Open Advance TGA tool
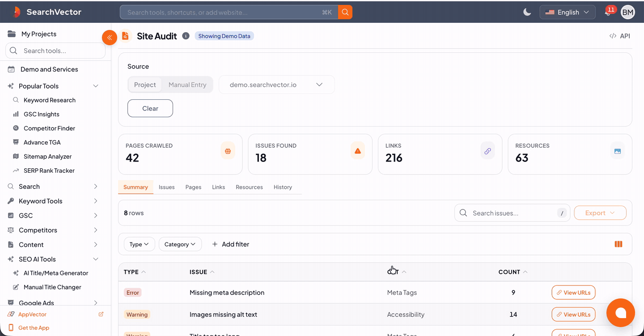This screenshot has height=336, width=644. click(x=42, y=142)
